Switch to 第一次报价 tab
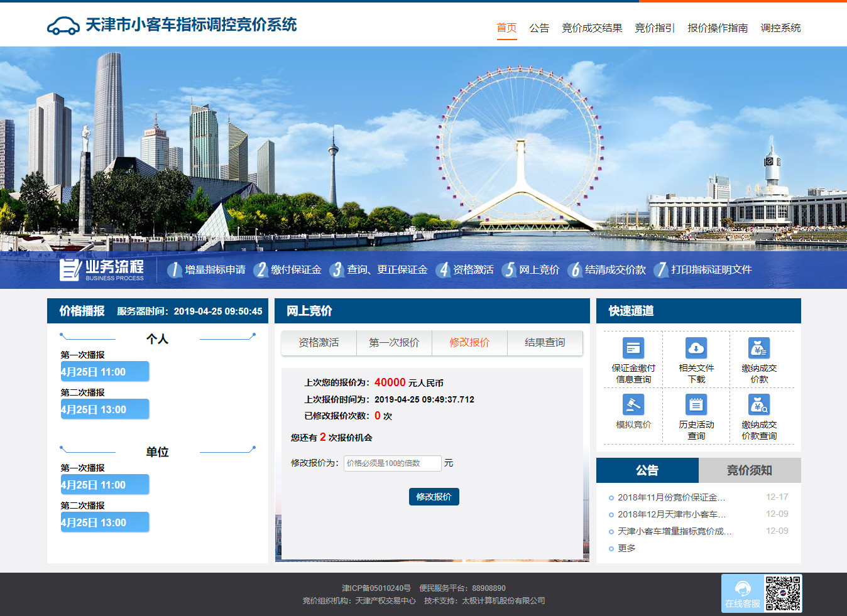This screenshot has height=616, width=847. 394,343
